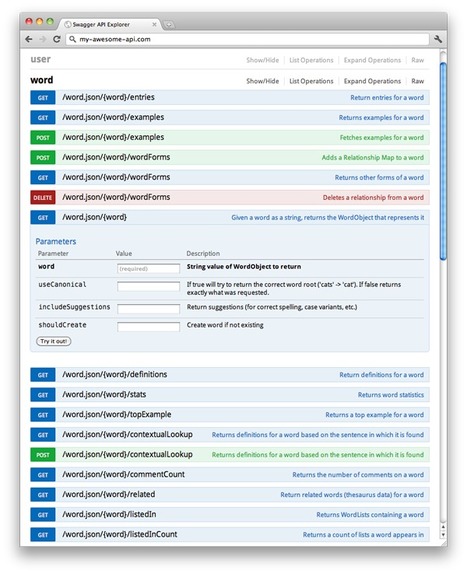
Task: Toggle Show/Hide for the word section
Action: [262, 81]
